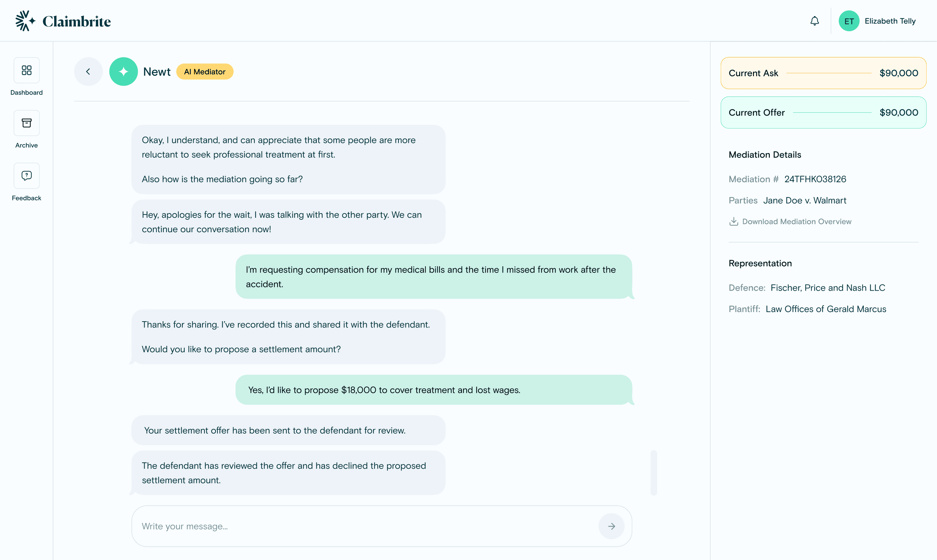Click the download icon beside Mediation Overview
Image resolution: width=937 pixels, height=560 pixels.
click(734, 221)
